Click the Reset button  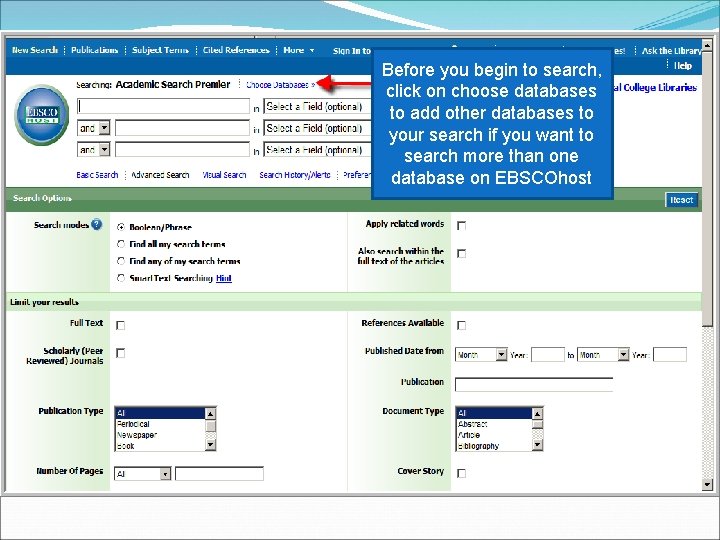pos(681,200)
